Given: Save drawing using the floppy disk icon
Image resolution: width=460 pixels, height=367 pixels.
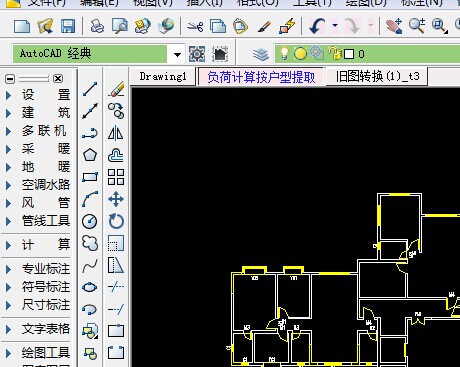Looking at the screenshot, I should pyautogui.click(x=68, y=26).
